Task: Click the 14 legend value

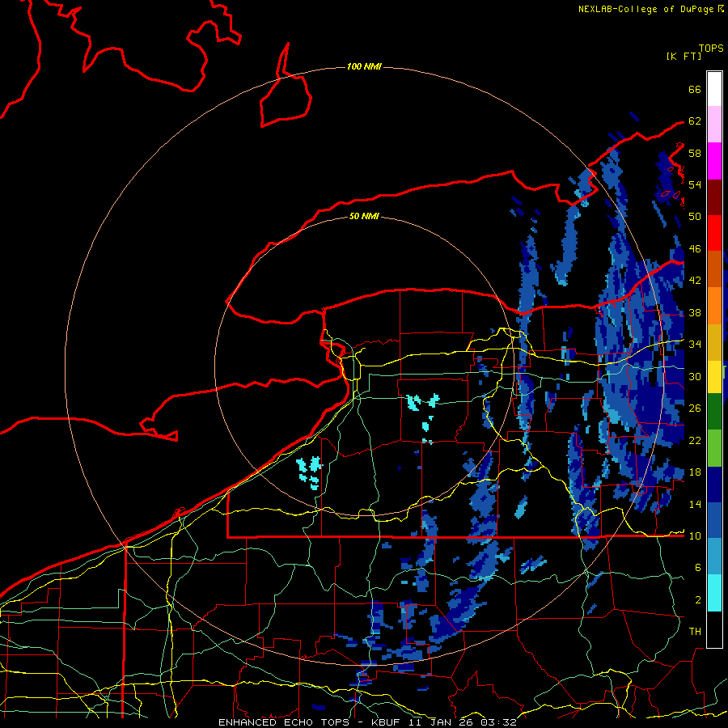Action: tap(695, 504)
